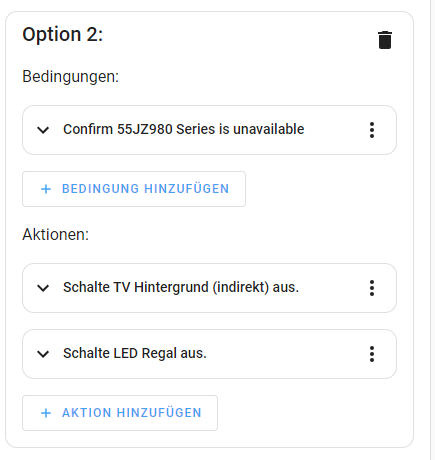Open three-dot menu for TV Hintergrund action
Screen dimensions: 435x460
(x=372, y=288)
